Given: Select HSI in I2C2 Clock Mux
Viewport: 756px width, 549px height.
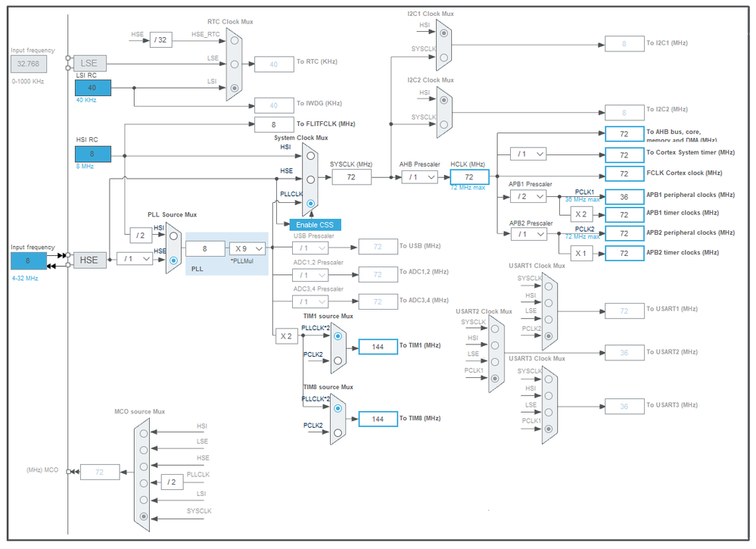Looking at the screenshot, I should tap(443, 101).
